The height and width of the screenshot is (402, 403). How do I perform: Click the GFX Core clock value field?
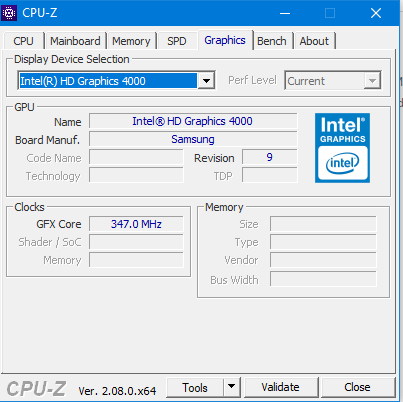click(x=136, y=224)
